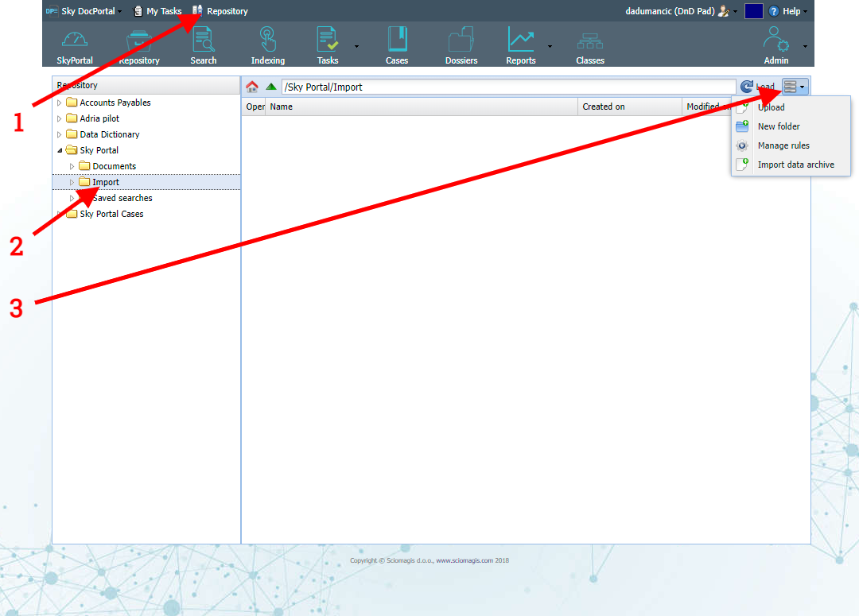Open the Tasks toolbar dropdown arrow
This screenshot has height=616, width=859.
tap(356, 47)
